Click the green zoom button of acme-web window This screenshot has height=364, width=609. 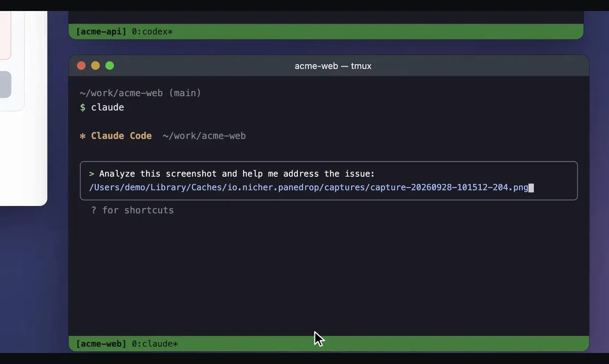[x=110, y=66]
